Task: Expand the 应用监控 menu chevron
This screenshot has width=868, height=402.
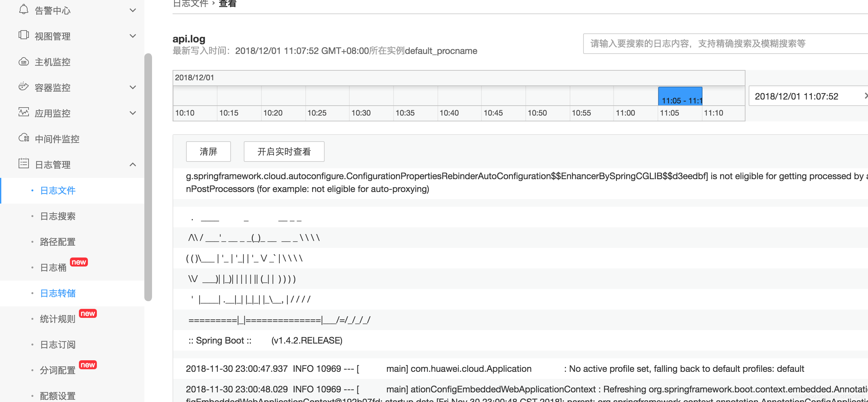Action: click(133, 113)
